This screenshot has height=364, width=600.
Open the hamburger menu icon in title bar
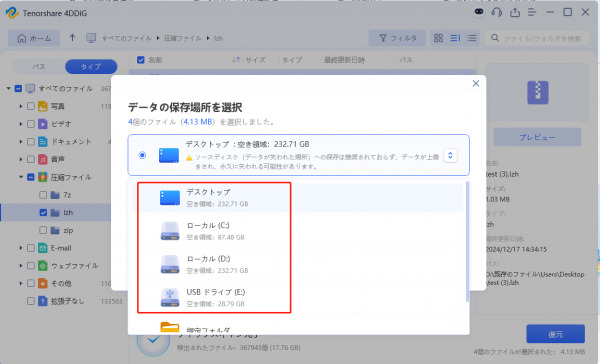(532, 12)
